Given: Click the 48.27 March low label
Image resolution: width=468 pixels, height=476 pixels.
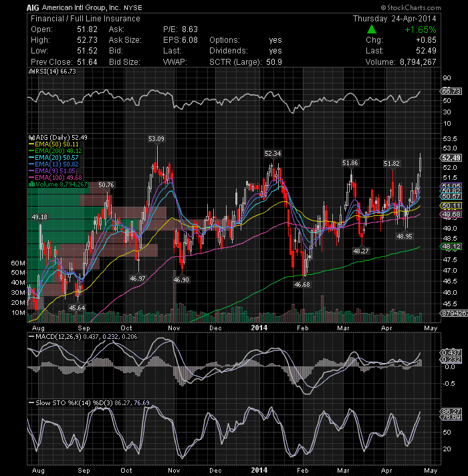Looking at the screenshot, I should pos(361,251).
